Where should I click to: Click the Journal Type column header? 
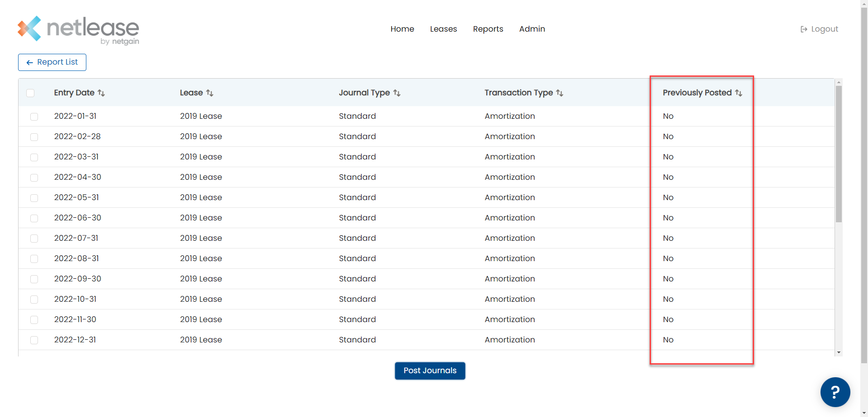364,93
